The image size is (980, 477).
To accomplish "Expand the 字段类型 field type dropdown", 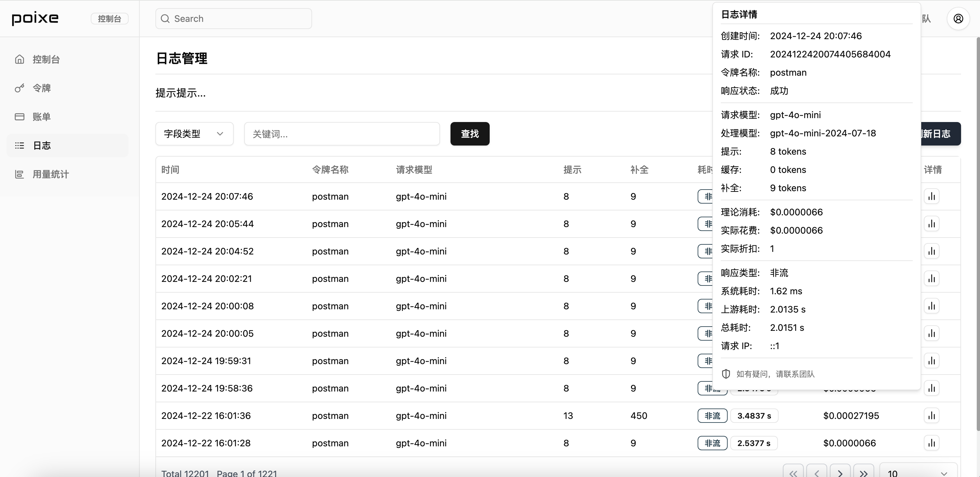I will (x=194, y=134).
